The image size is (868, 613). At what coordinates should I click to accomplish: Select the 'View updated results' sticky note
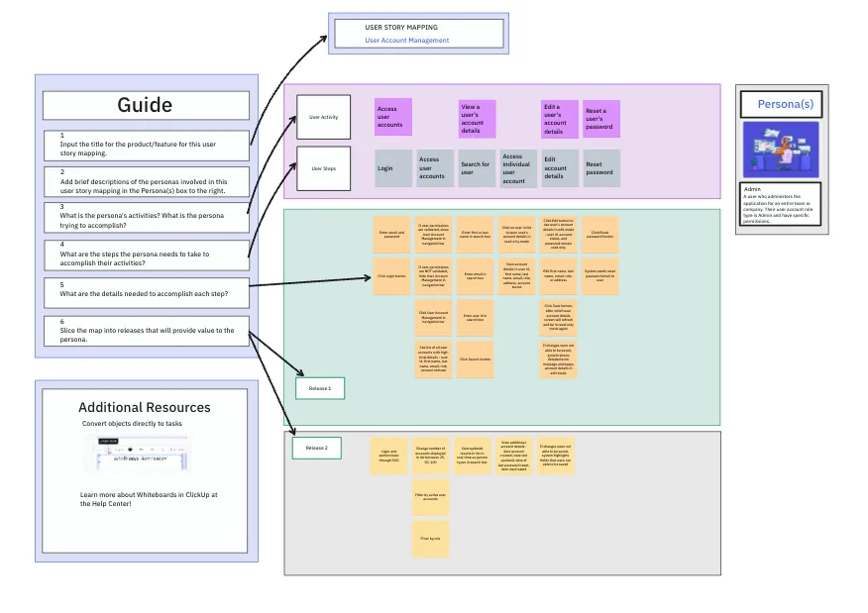pos(473,456)
